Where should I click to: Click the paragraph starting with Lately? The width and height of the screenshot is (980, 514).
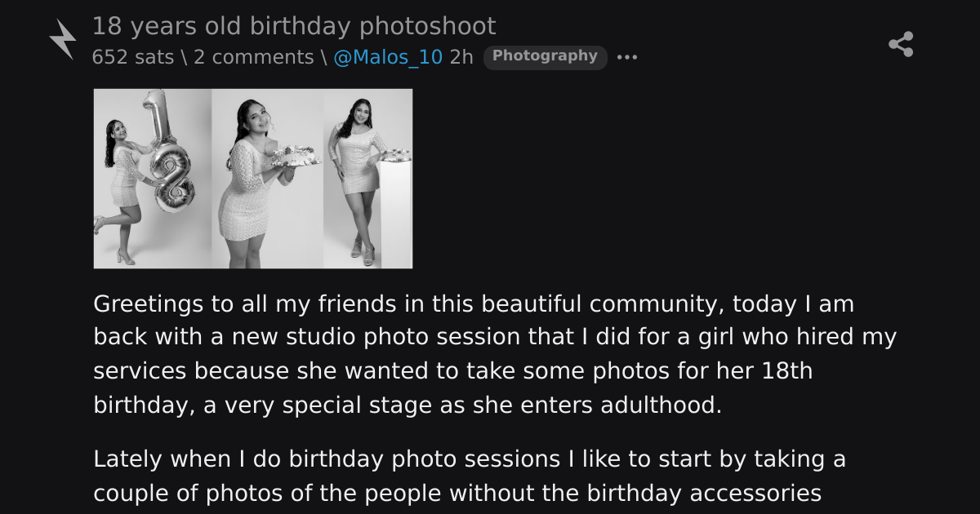tap(470, 476)
